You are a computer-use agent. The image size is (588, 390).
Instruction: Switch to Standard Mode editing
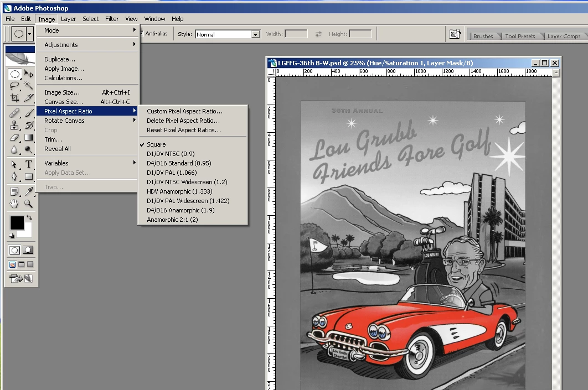coord(14,250)
